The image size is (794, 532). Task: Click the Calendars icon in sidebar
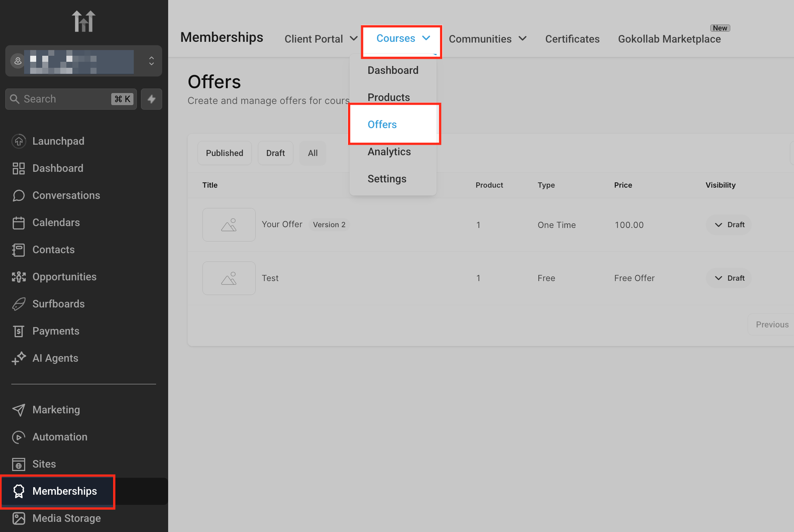pos(18,223)
